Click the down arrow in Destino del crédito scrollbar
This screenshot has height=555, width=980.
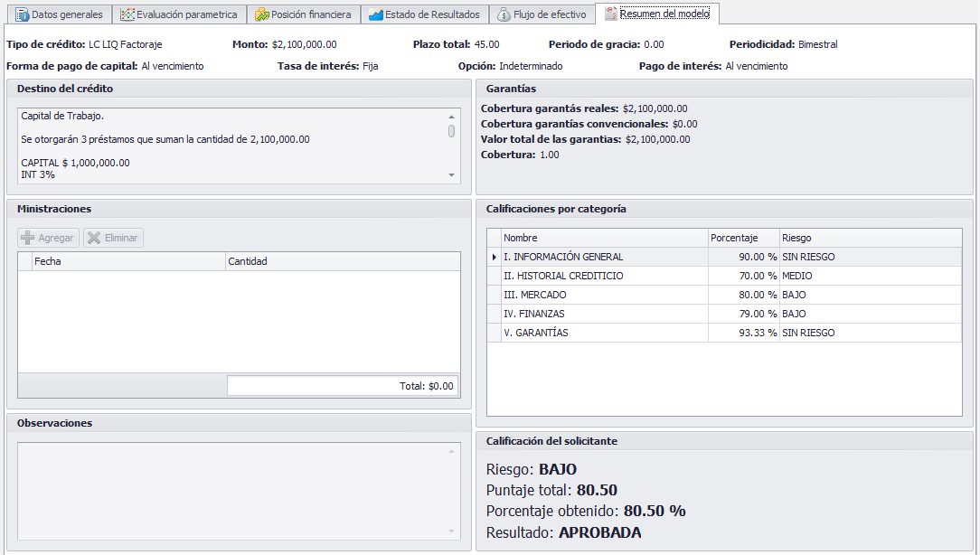pos(451,175)
